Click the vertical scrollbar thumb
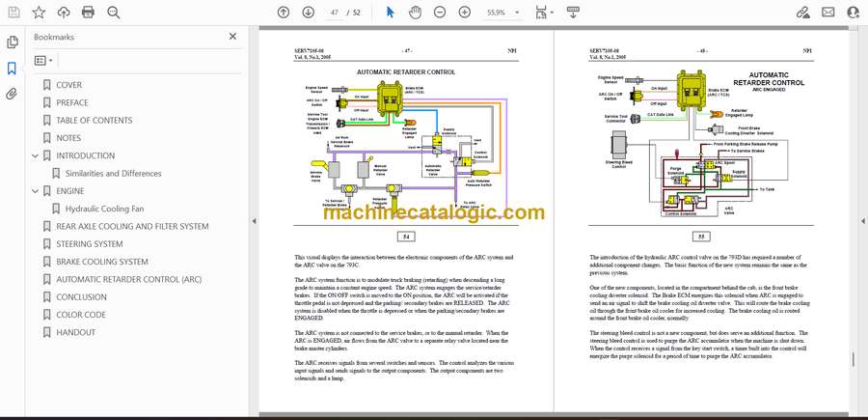 tap(854, 359)
